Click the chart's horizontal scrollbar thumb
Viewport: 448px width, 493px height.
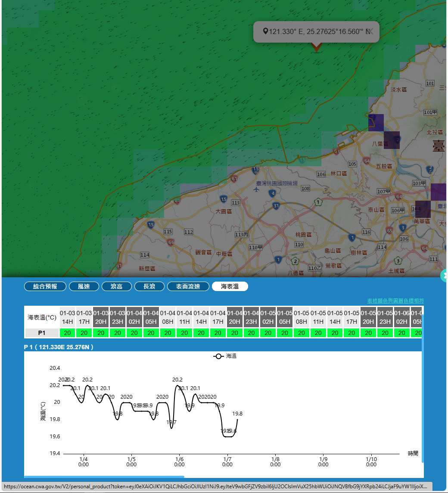click(104, 477)
